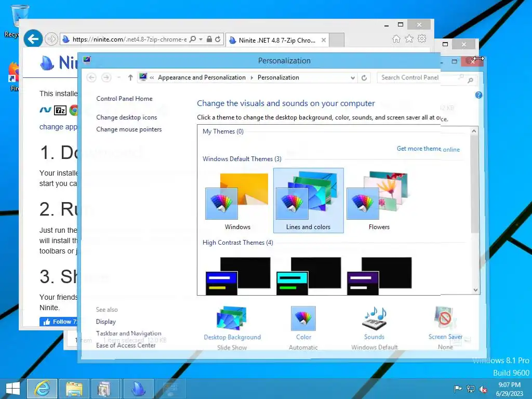Open IE address bar autocomplete dropdown arrow
This screenshot has height=399, width=532.
[201, 39]
